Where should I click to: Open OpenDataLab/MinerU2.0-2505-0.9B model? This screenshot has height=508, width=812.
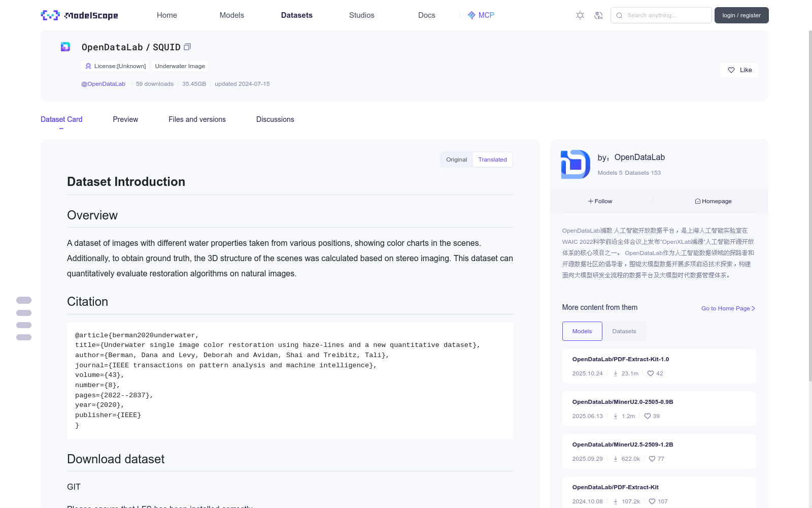623,402
